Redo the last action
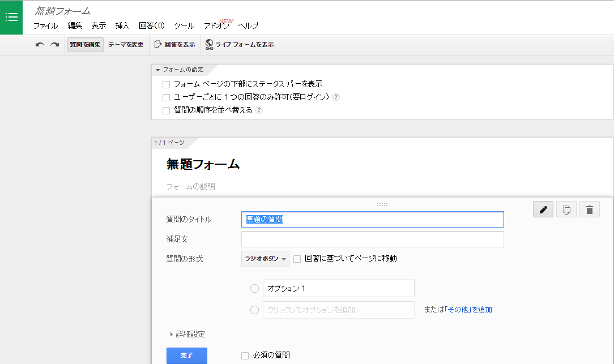614x364 pixels. (x=55, y=45)
